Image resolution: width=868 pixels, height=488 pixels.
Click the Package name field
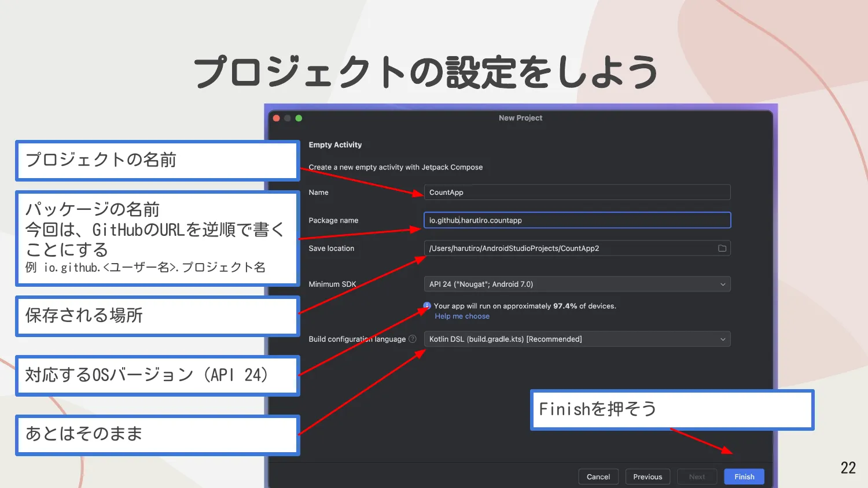[577, 220]
